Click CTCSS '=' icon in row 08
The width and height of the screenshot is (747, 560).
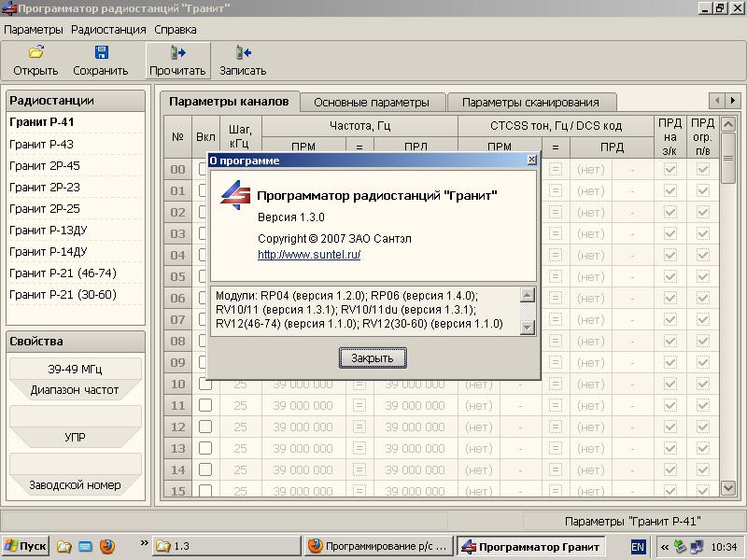click(556, 341)
